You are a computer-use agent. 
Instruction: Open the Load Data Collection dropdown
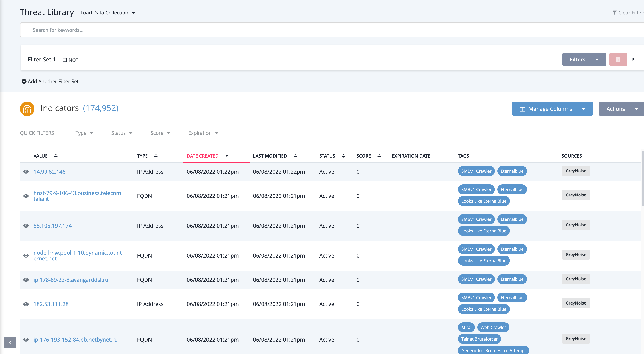(107, 13)
